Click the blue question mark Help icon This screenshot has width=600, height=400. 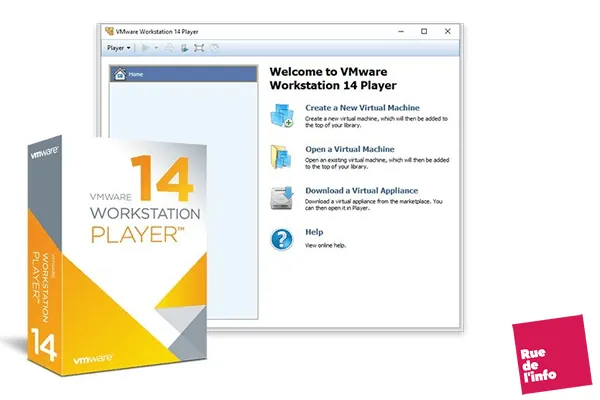point(282,240)
